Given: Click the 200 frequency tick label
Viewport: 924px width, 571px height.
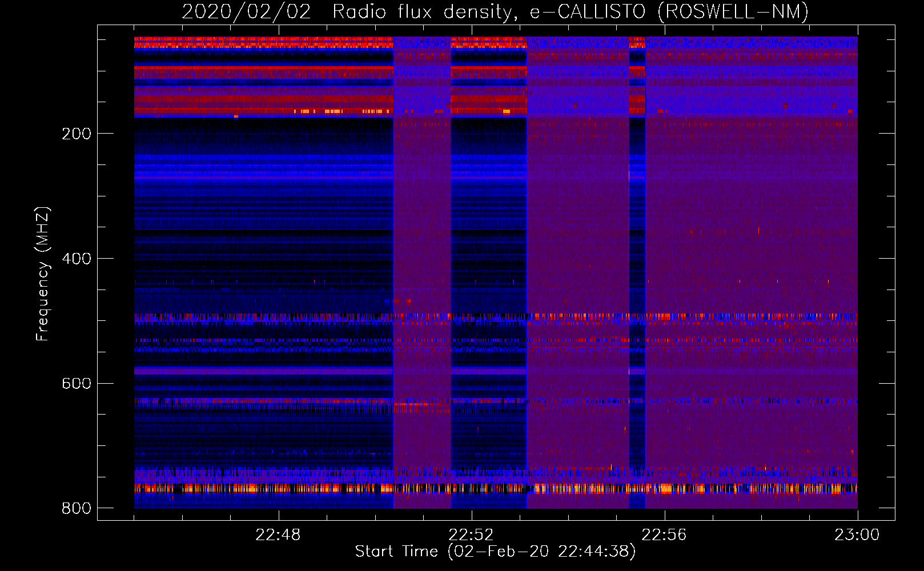Looking at the screenshot, I should [77, 134].
